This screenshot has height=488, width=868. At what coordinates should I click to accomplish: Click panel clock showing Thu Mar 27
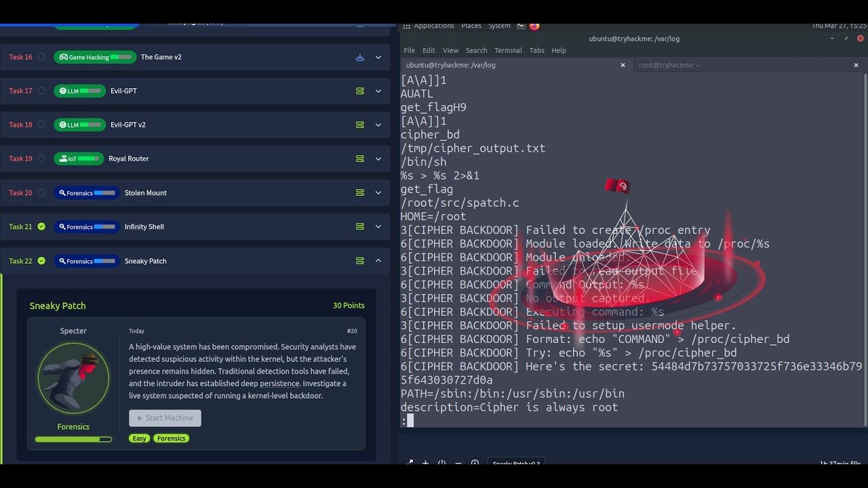click(x=840, y=26)
